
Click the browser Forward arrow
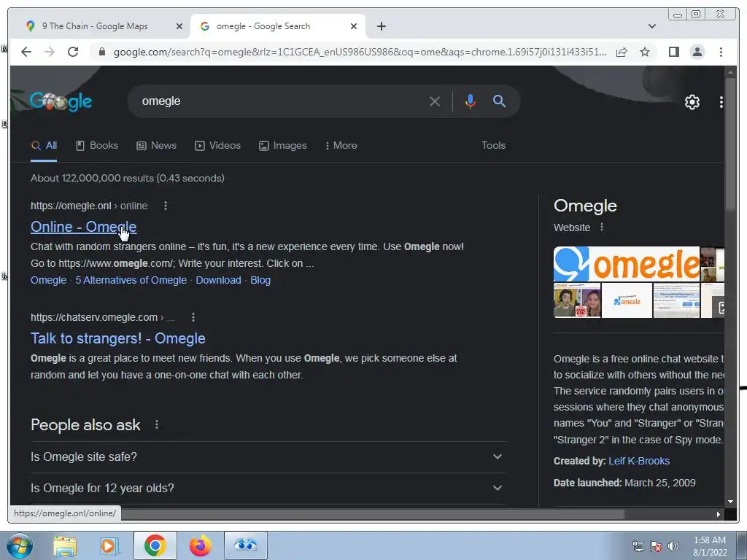(50, 52)
